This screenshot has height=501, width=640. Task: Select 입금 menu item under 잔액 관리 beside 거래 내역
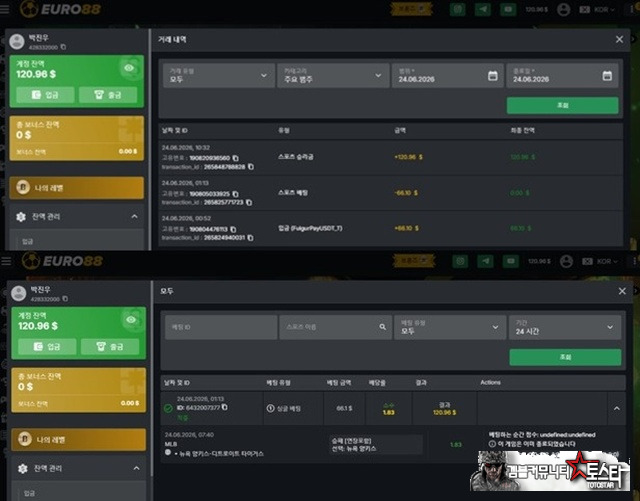coord(27,241)
